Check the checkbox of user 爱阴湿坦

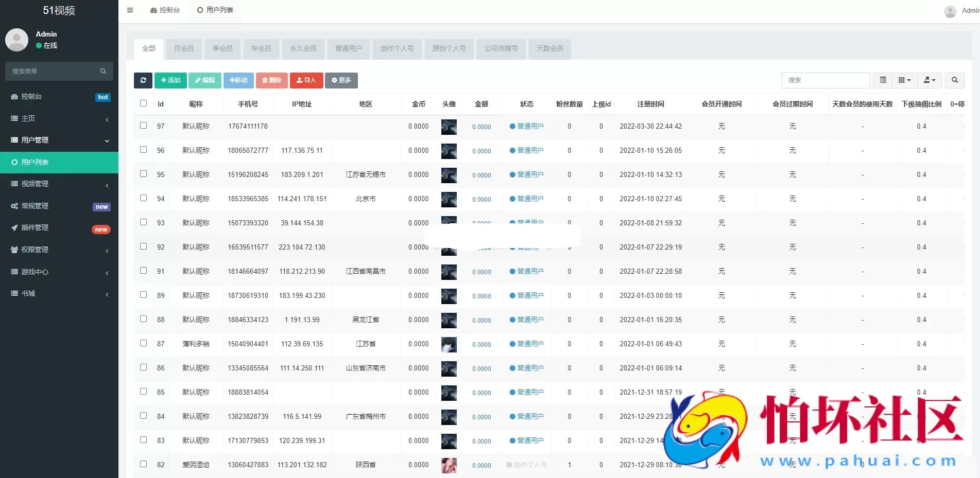[x=143, y=464]
